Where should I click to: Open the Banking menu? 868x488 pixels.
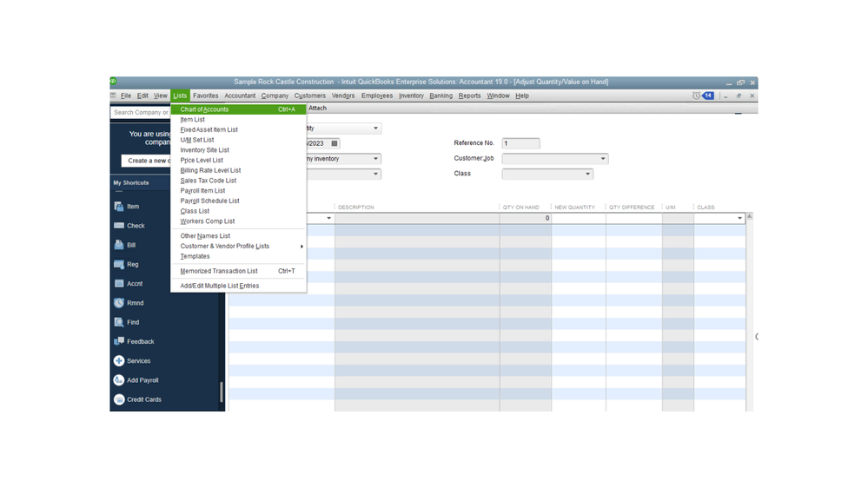(441, 96)
